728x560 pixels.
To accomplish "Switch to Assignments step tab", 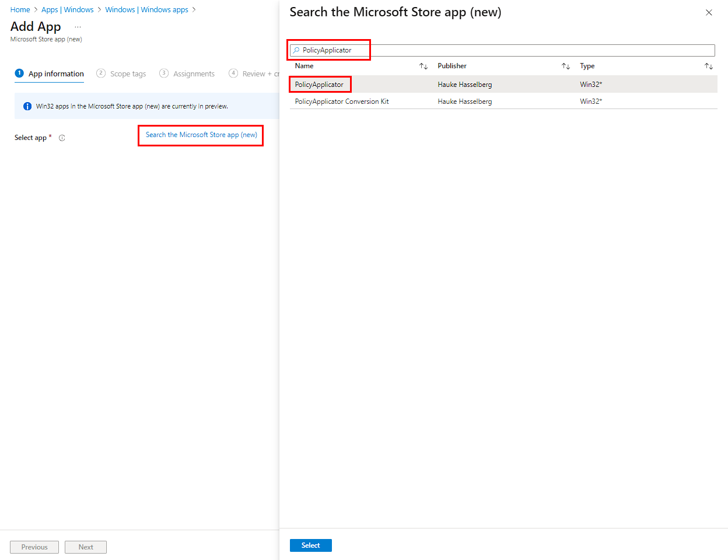I will point(187,73).
